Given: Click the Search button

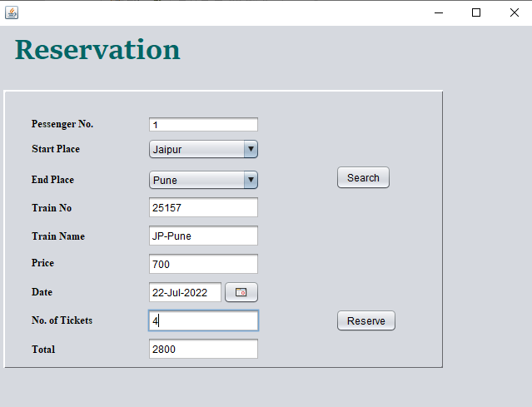Looking at the screenshot, I should [x=363, y=177].
